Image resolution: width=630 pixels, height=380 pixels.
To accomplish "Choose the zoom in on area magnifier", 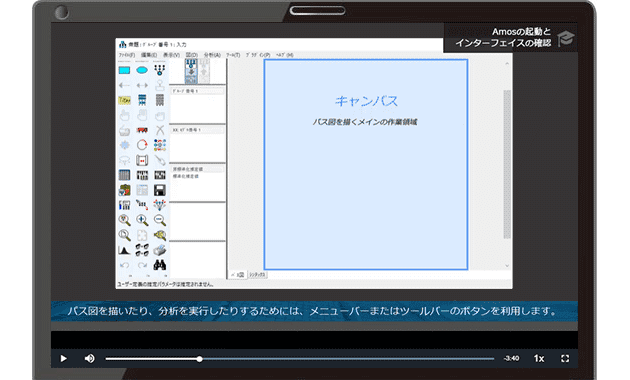I will point(125,220).
